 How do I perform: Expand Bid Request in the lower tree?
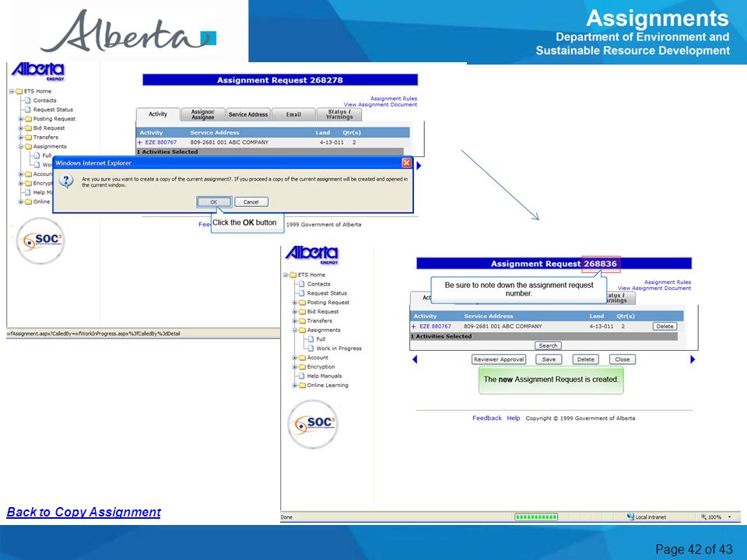pos(295,311)
